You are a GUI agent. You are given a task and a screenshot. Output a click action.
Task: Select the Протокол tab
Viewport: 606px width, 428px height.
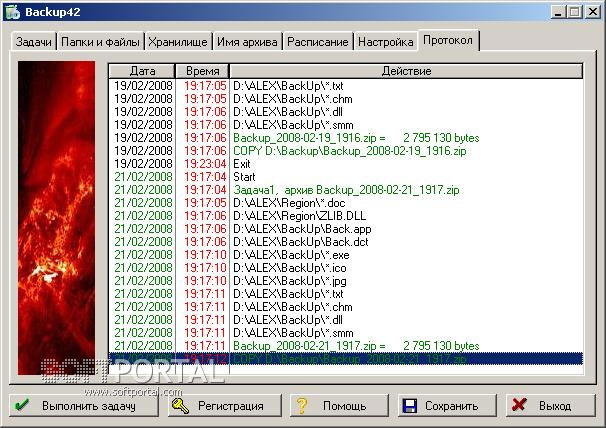pyautogui.click(x=448, y=40)
